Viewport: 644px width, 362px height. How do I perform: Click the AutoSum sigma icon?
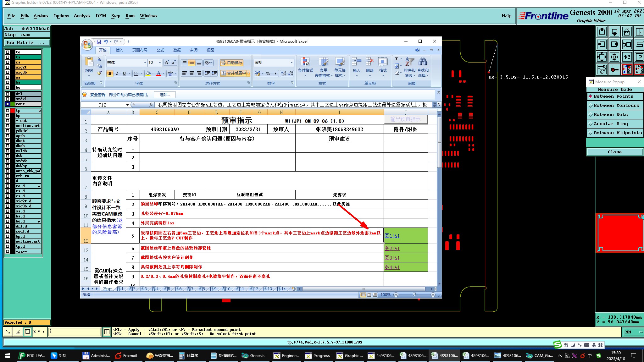(x=397, y=59)
